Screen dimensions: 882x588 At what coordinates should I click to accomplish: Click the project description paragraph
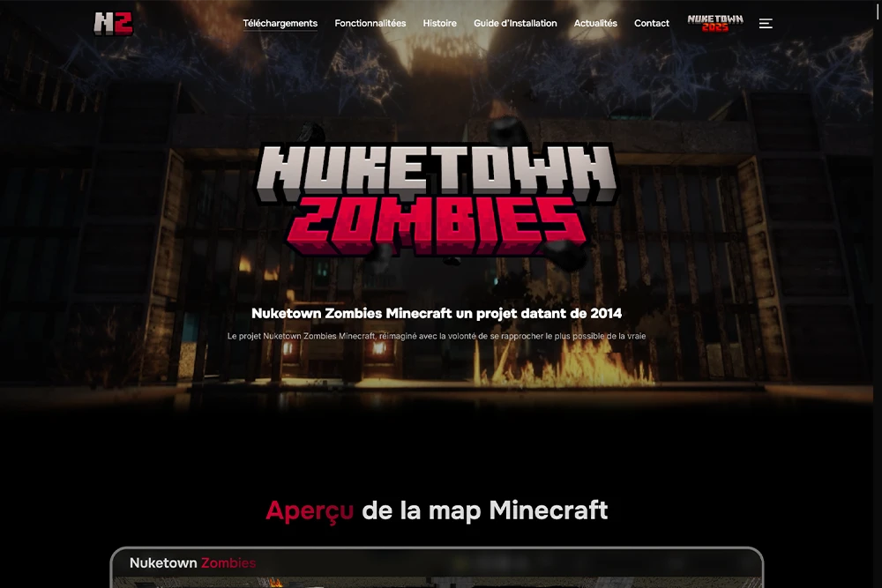coord(437,336)
